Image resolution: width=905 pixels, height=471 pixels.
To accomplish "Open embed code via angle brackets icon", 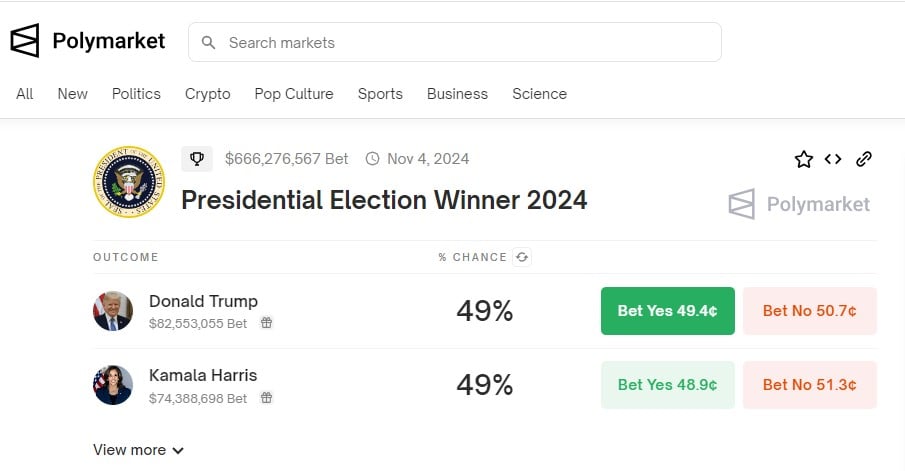I will [x=833, y=159].
